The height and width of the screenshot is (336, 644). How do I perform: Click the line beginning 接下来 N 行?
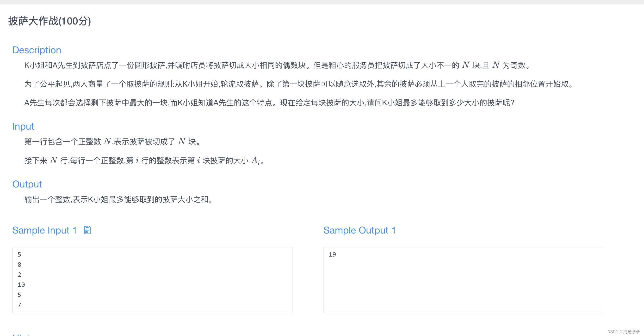145,160
